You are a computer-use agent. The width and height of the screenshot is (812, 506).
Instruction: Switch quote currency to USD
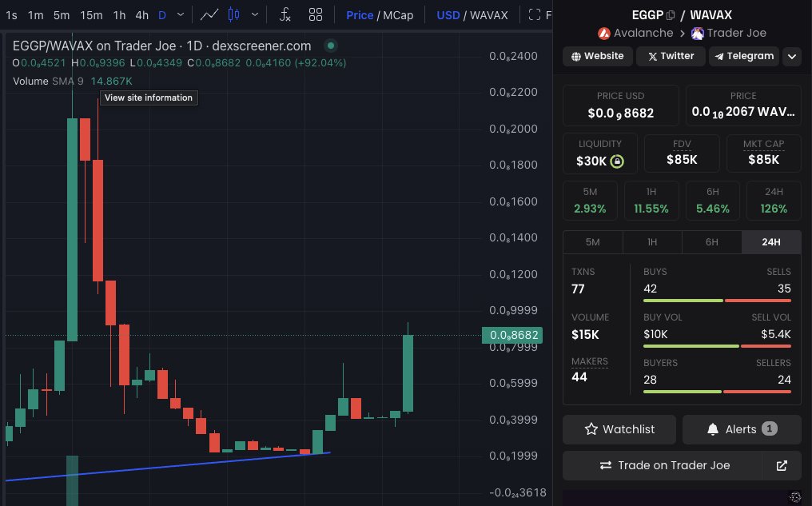448,15
